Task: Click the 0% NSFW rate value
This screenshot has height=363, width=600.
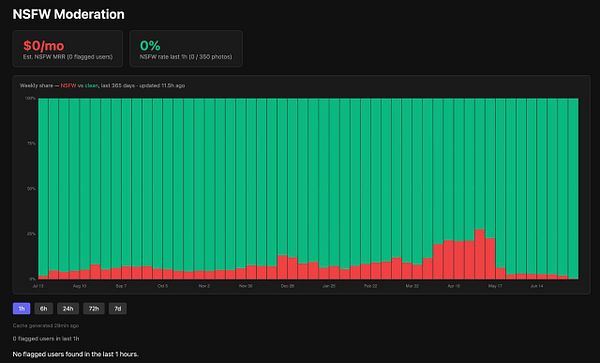Action: [x=150, y=46]
